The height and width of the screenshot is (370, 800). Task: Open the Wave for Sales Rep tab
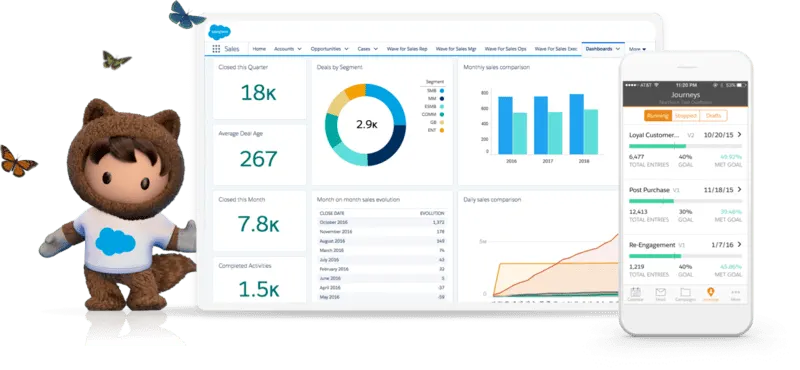click(407, 49)
